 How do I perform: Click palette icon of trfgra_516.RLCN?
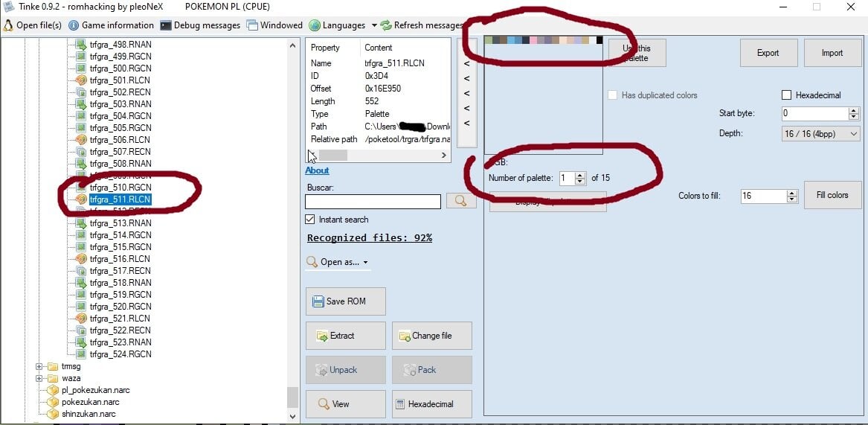[81, 259]
